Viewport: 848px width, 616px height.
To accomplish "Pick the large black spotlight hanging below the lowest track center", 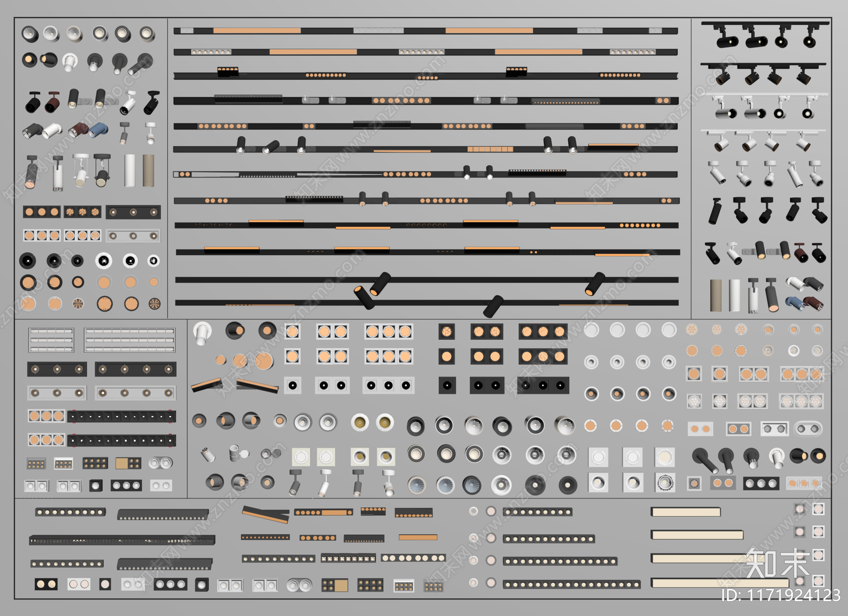I will (x=493, y=305).
